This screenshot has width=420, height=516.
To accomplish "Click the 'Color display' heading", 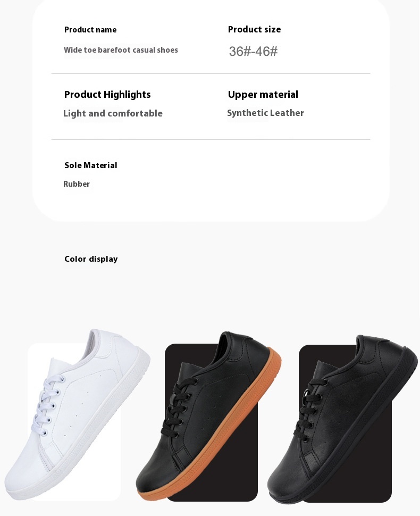I will [91, 259].
